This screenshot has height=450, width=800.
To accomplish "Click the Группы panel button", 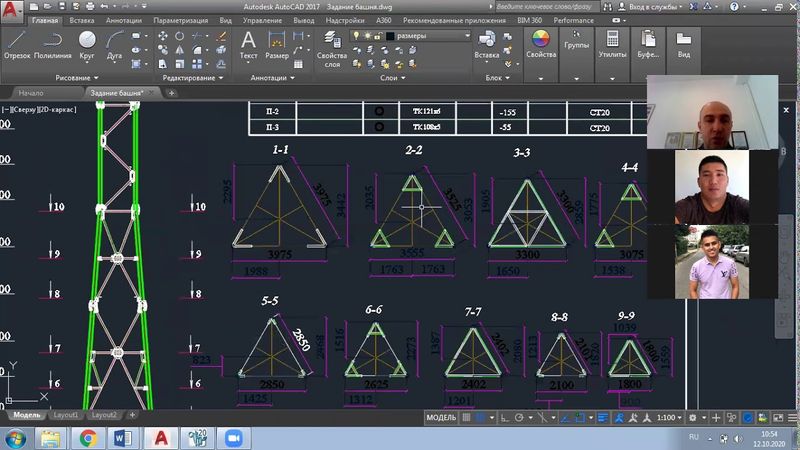I will click(577, 44).
